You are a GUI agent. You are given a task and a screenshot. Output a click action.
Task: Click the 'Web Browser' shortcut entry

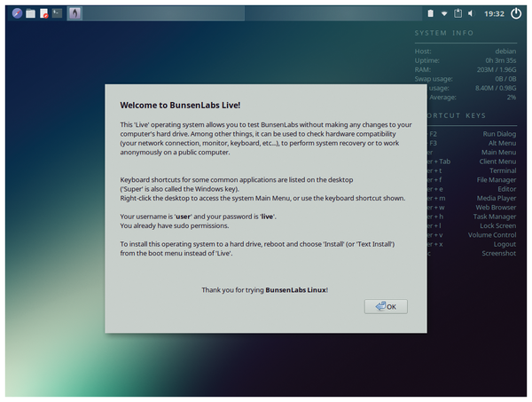point(496,208)
